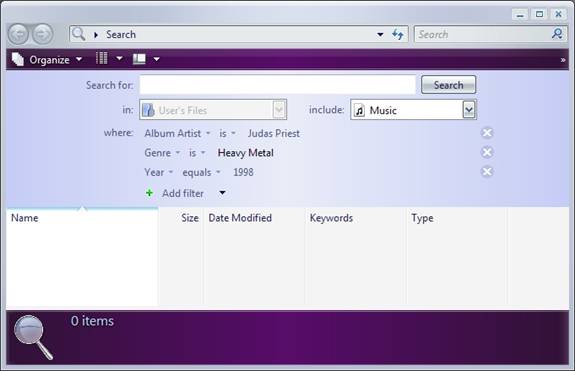Change the Year 'equals' operator
Image resolution: width=575 pixels, height=371 pixels.
tap(201, 172)
